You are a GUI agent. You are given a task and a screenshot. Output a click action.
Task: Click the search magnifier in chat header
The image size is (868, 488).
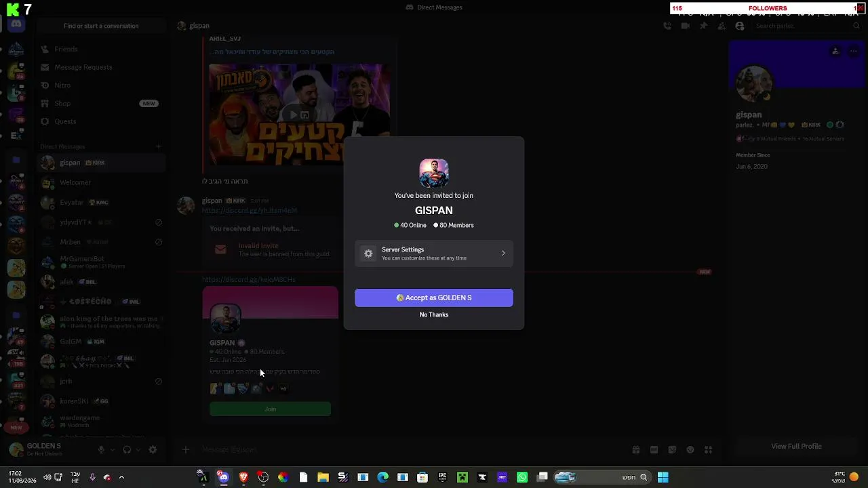click(856, 26)
